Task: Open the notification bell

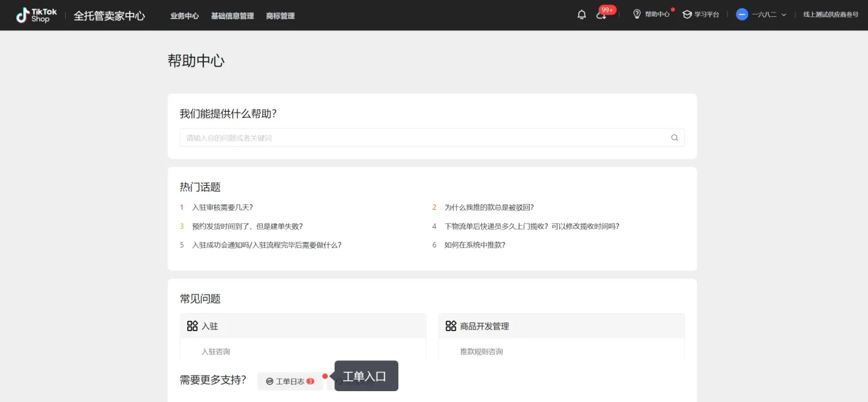Action: pos(582,15)
